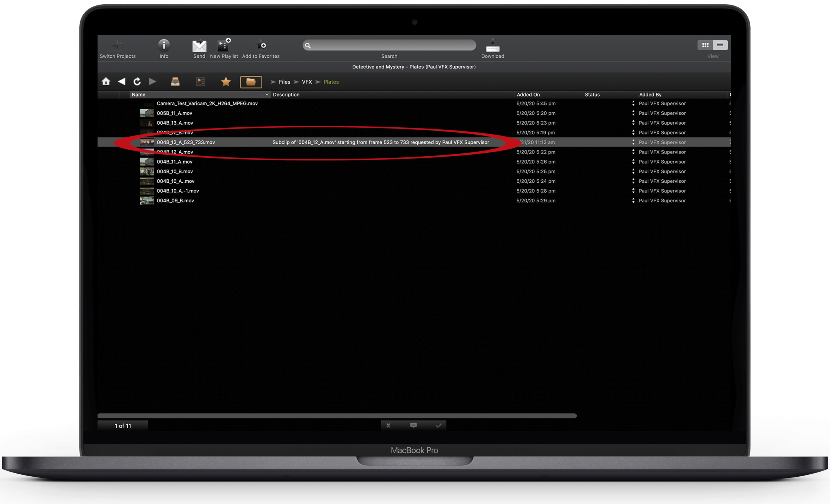Switch to list view mode
The height and width of the screenshot is (504, 830).
click(x=720, y=45)
